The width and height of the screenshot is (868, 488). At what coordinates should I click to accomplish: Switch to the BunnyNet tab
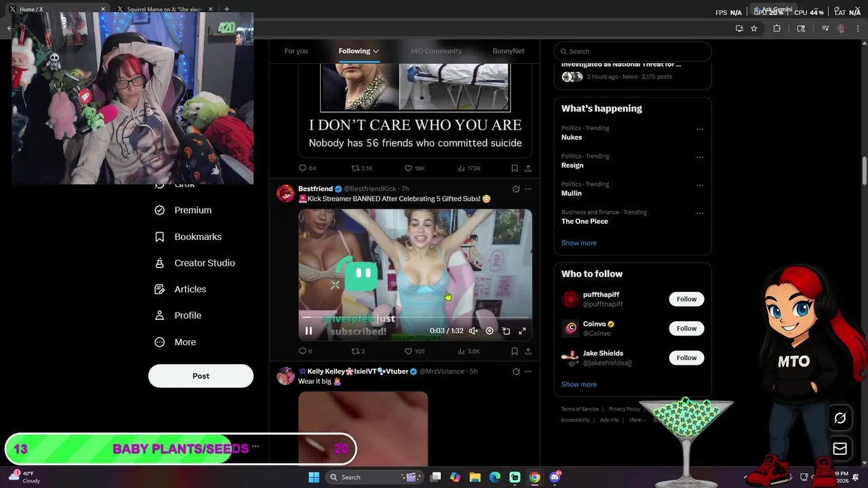pos(508,51)
